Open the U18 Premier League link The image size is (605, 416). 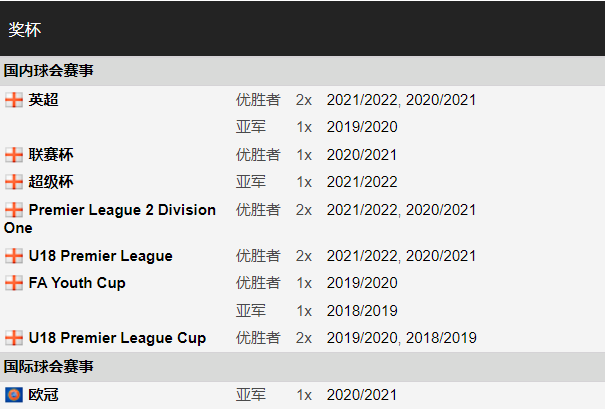point(100,256)
